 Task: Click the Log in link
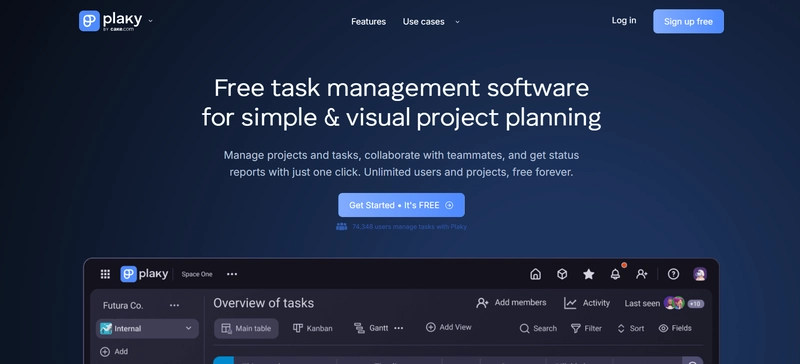pos(624,20)
